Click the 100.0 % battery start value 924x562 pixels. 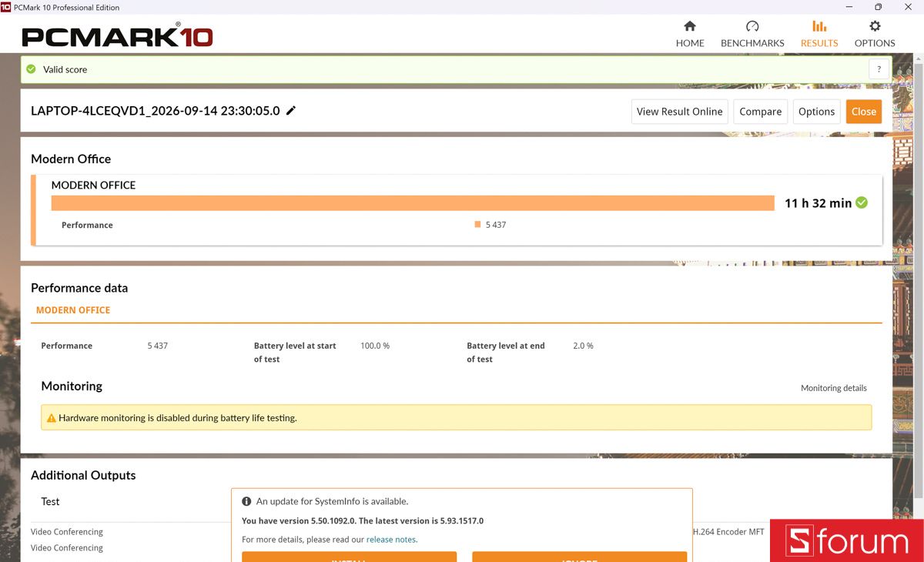(x=375, y=346)
